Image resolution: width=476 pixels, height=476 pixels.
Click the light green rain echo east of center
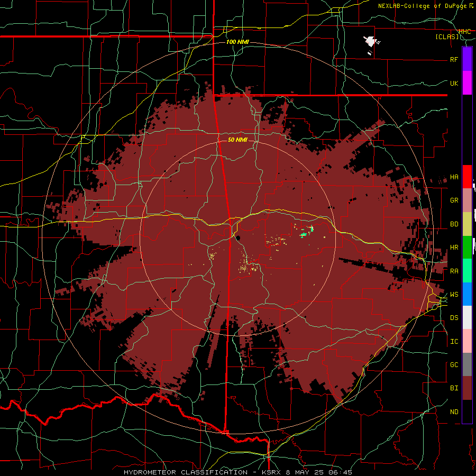[304, 234]
